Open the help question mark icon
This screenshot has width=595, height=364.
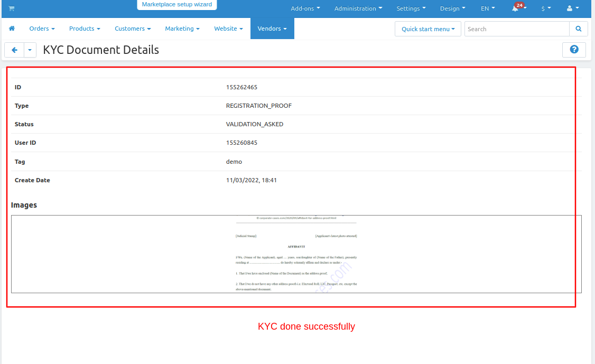coord(574,50)
